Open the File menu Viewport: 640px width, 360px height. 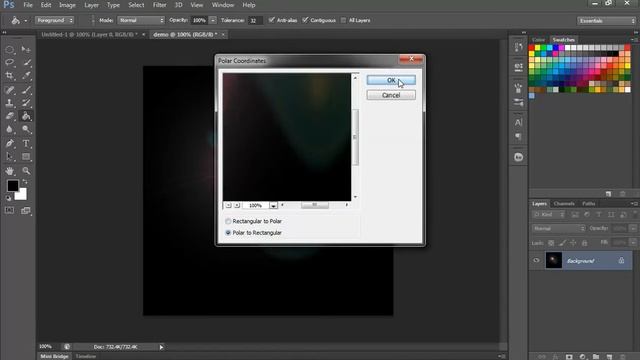click(x=28, y=5)
